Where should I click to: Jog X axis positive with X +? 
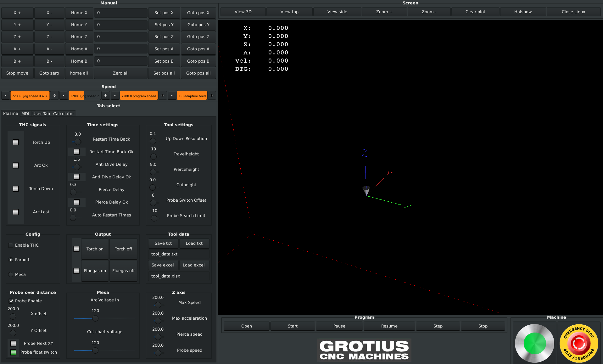17,13
